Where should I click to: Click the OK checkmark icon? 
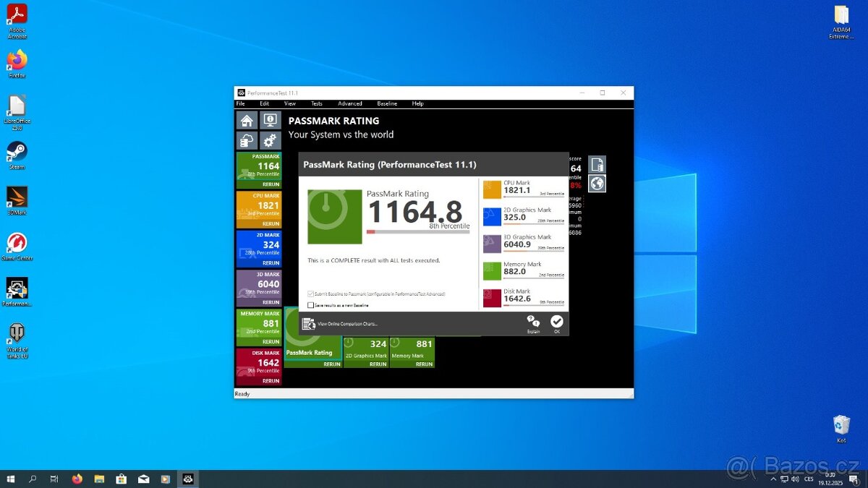coord(557,321)
